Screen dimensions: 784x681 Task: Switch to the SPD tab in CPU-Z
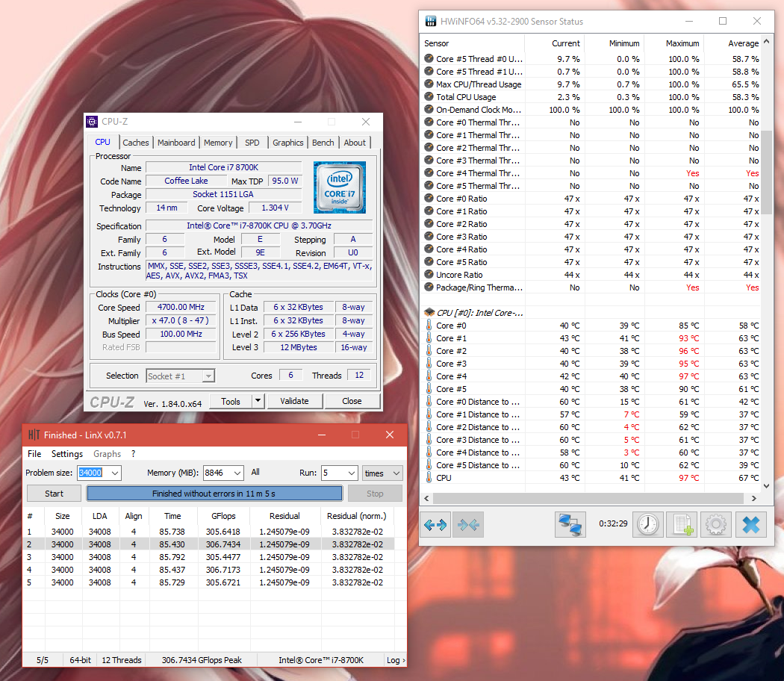[252, 143]
